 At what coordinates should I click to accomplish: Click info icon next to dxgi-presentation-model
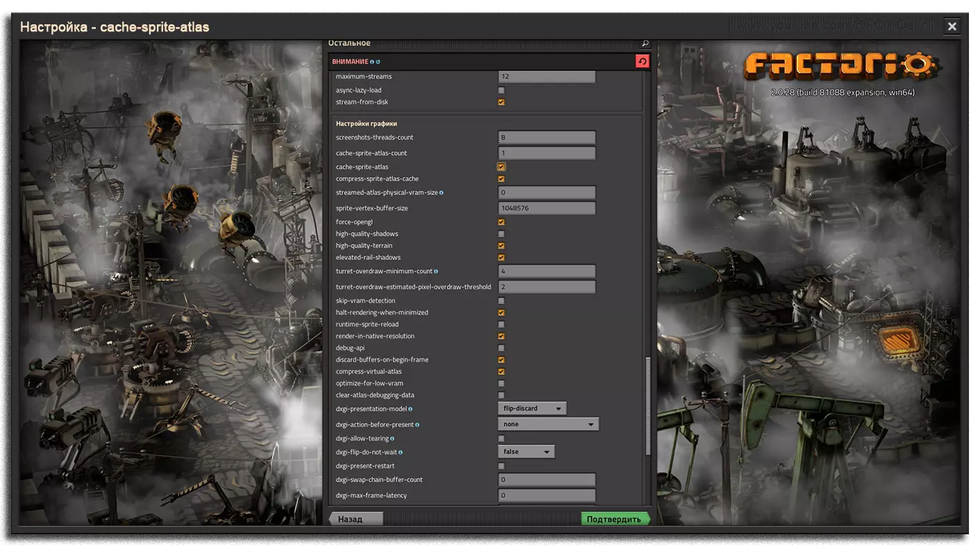(410, 409)
